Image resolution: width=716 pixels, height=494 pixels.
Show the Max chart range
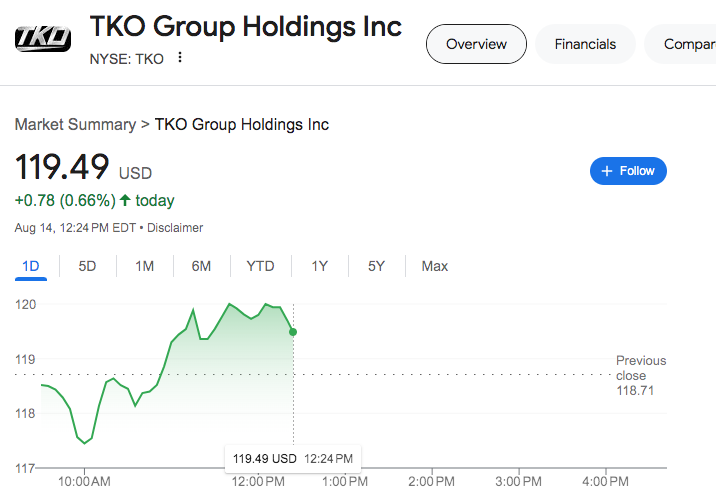(x=435, y=266)
